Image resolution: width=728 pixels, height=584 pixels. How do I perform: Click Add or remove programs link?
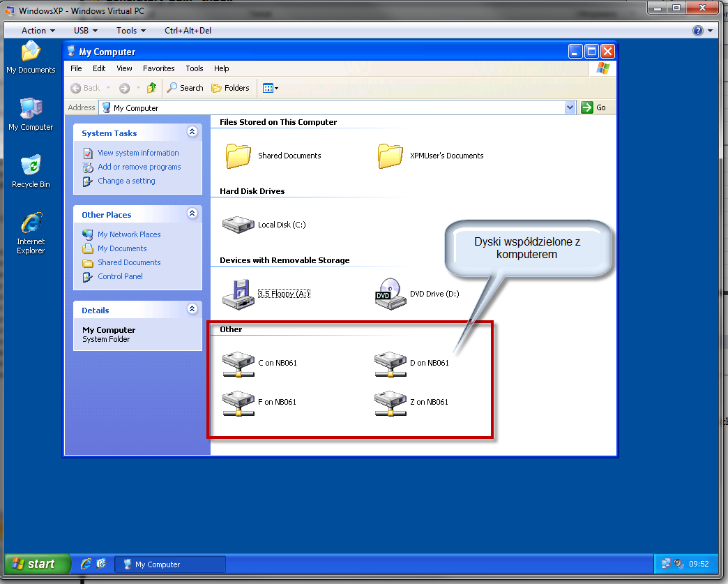139,167
